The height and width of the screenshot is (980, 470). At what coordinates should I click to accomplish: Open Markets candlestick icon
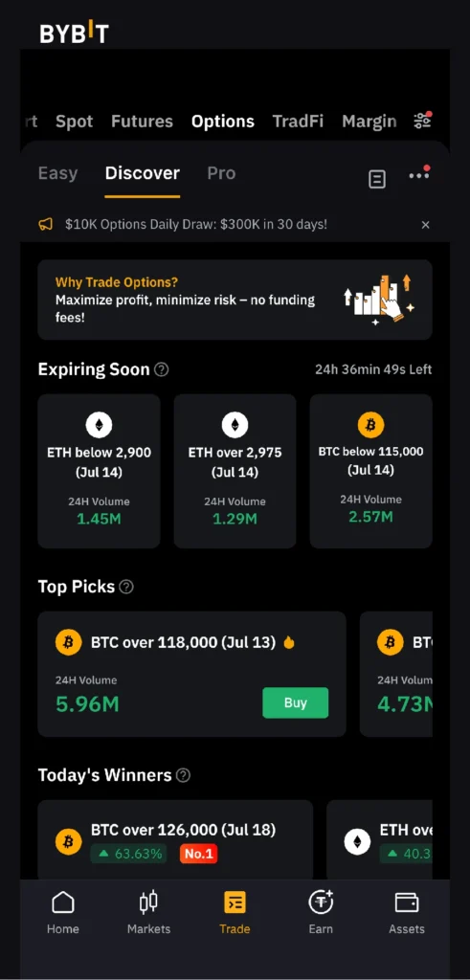(x=148, y=902)
